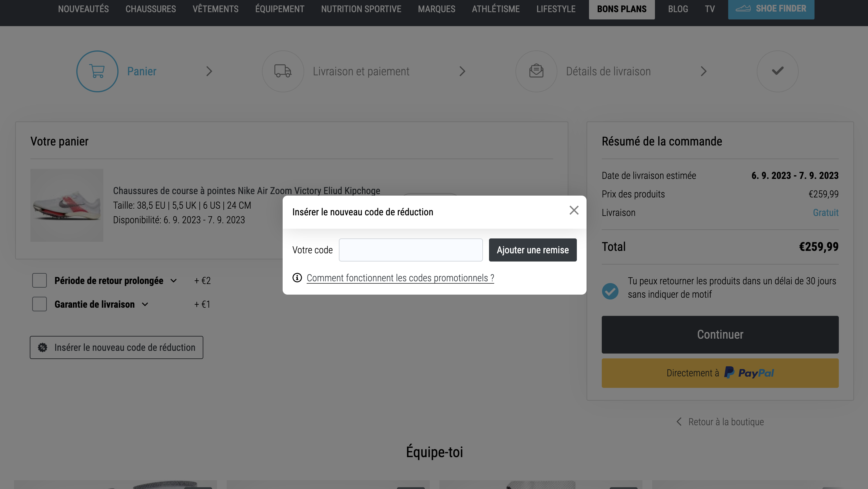Click the Prix des produits €259,99 value
Image resolution: width=868 pixels, height=489 pixels.
pos(824,194)
